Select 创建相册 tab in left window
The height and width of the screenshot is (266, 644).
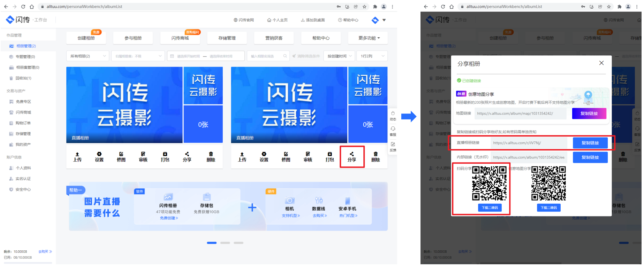[x=86, y=38]
